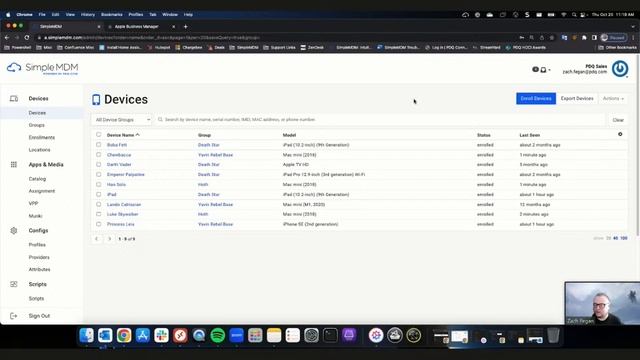The width and height of the screenshot is (640, 360).
Task: Open the help and notifications icon menu
Action: (x=541, y=70)
